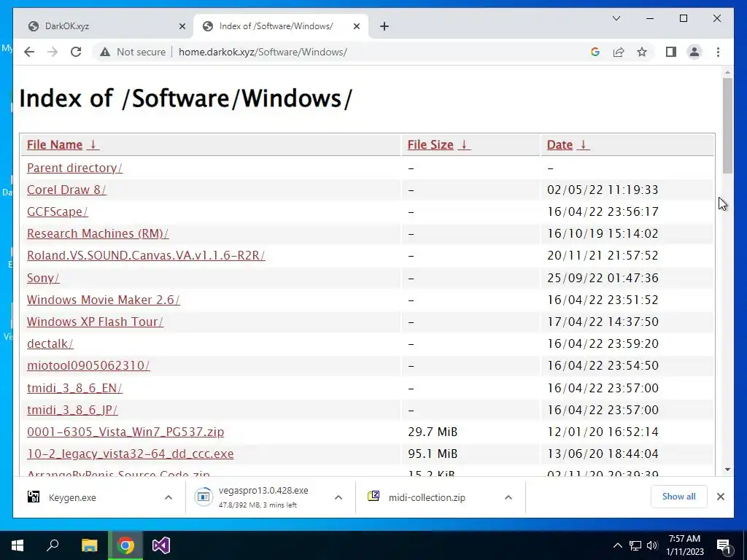Image resolution: width=747 pixels, height=560 pixels.
Task: Open Roland.VS.SOUND.Canvas folder link
Action: pyautogui.click(x=146, y=256)
